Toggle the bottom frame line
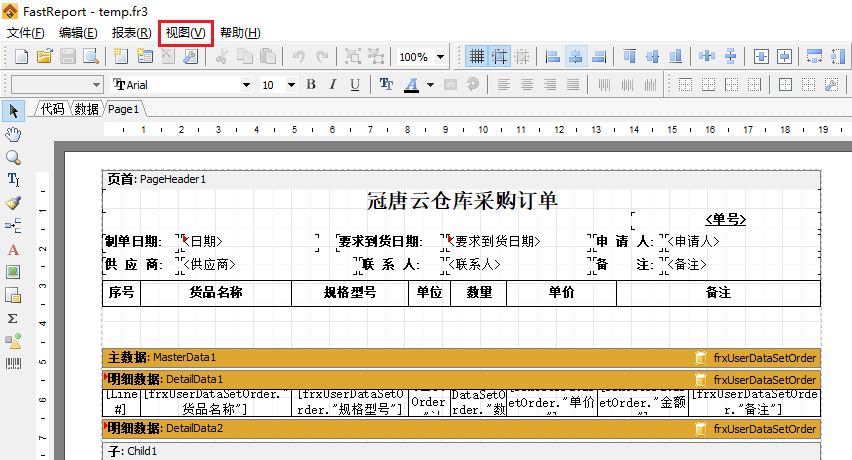Screen dimensions: 852x460 (x=708, y=85)
